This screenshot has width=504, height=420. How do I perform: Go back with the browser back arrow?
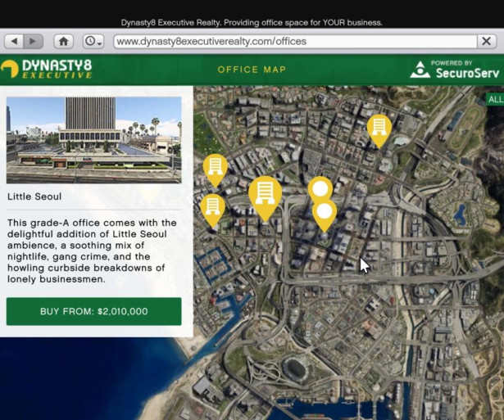click(14, 41)
